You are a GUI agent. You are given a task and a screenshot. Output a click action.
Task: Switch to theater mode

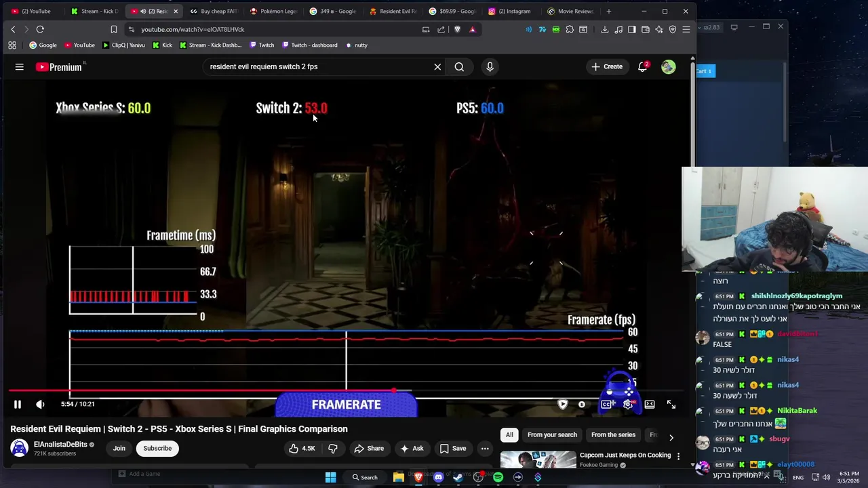(x=650, y=405)
